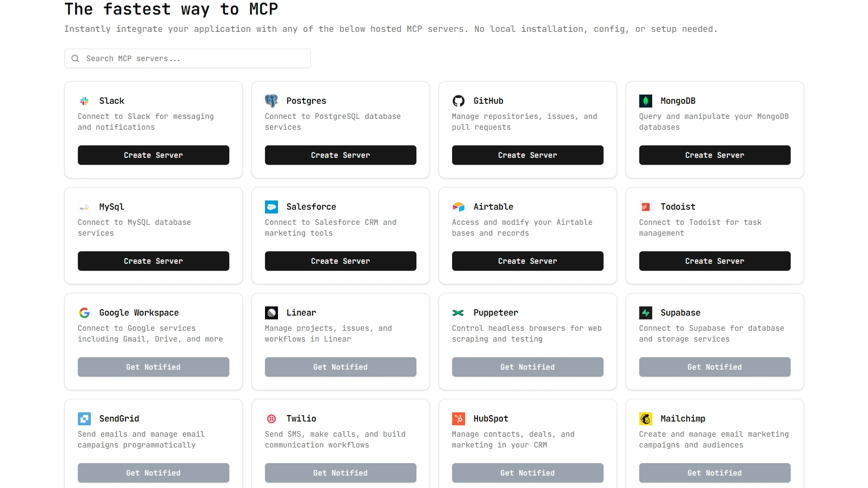The image size is (868, 488).
Task: Click the MongoDB leaf icon
Action: point(646,101)
